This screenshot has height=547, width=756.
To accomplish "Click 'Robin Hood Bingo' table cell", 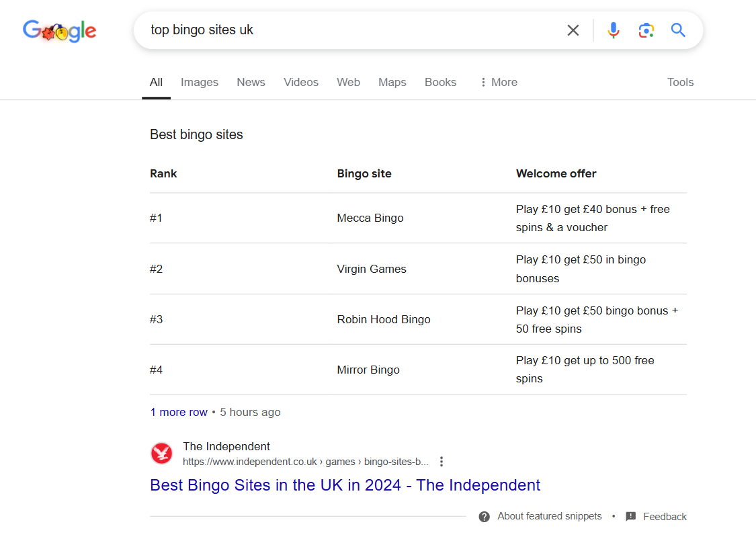I will click(383, 319).
